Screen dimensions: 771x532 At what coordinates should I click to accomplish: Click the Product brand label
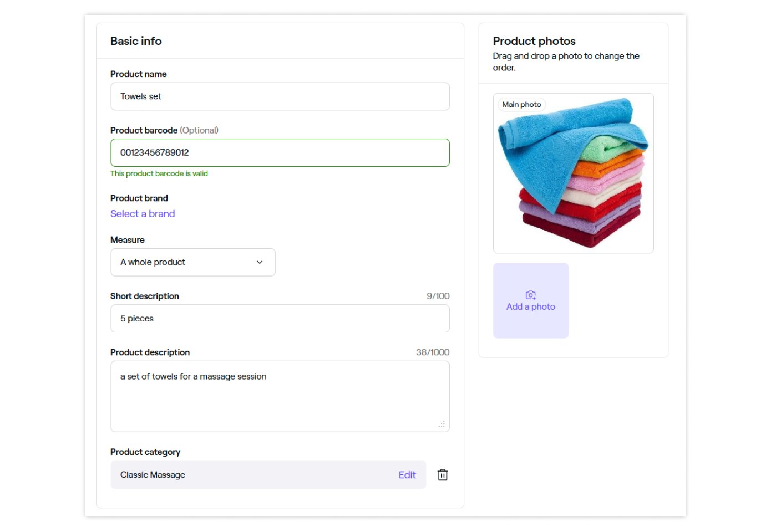139,198
